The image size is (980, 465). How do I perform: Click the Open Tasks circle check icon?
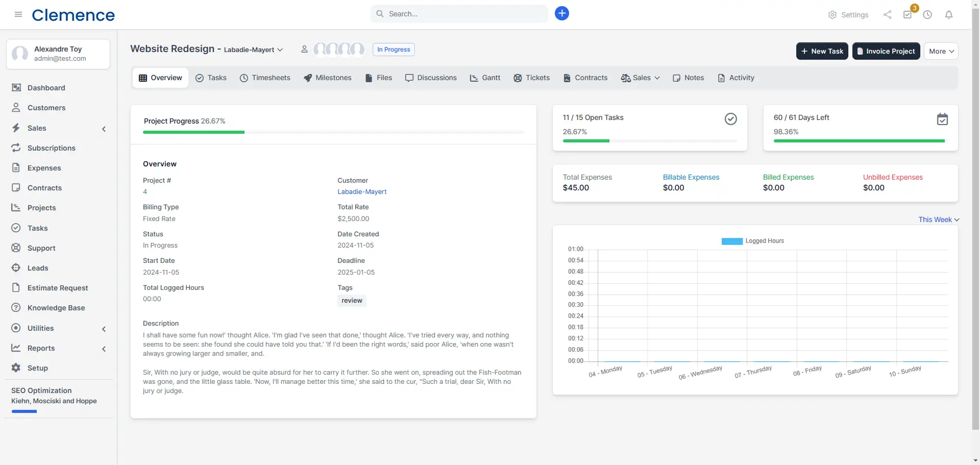pos(730,119)
